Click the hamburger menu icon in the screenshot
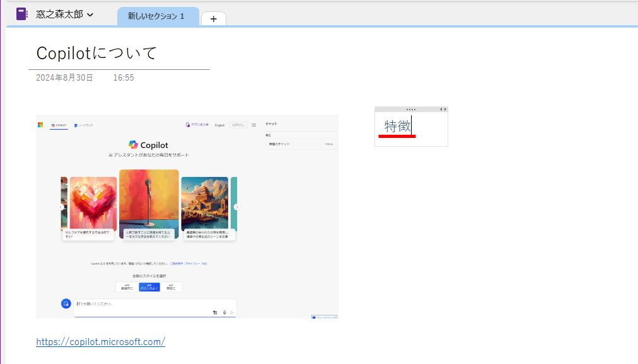The width and height of the screenshot is (638, 364). click(x=254, y=125)
